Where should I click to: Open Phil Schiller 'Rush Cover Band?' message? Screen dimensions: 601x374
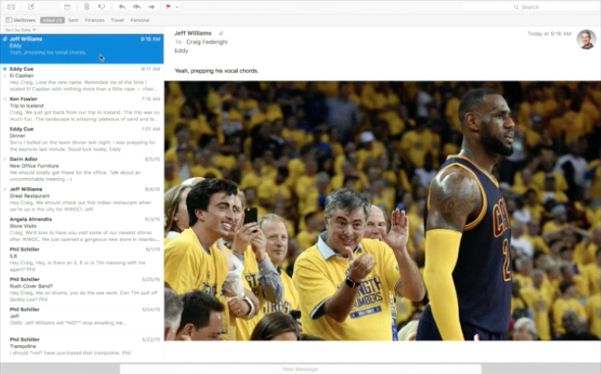click(82, 290)
